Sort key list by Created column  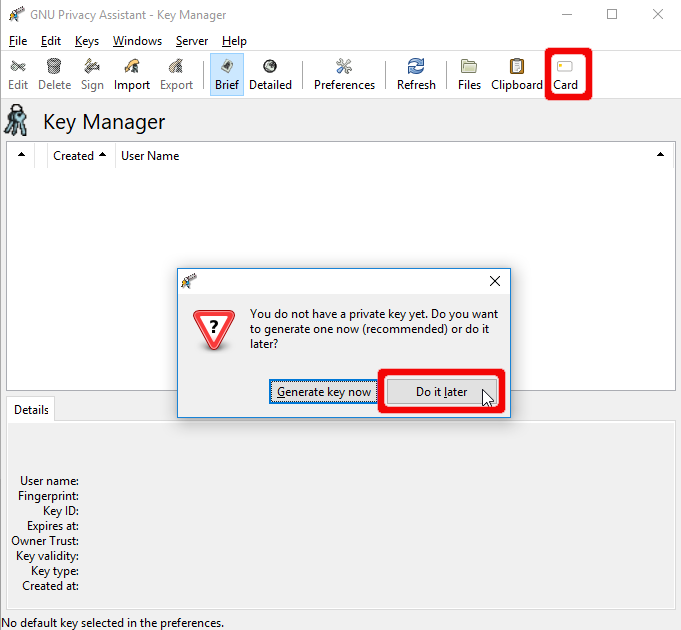click(79, 156)
